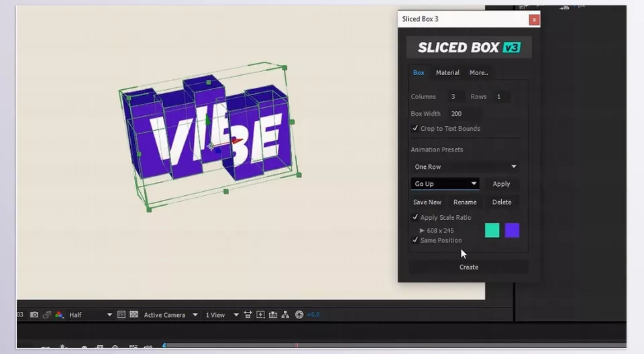Open the Fast Previews lightning icon
This screenshot has width=644, height=354.
pyautogui.click(x=260, y=314)
